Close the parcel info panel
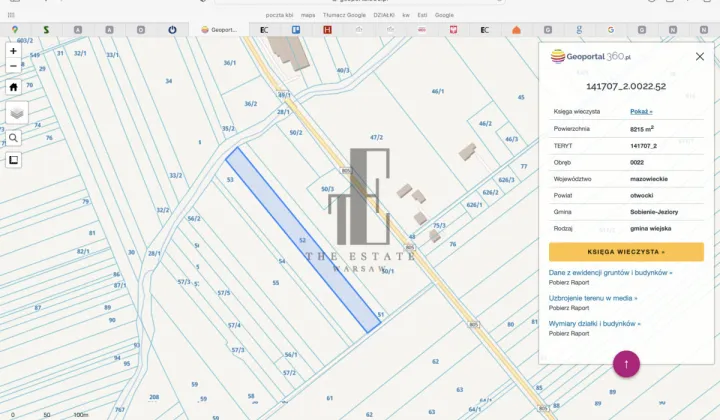Screen dimensions: 720x420 click(700, 57)
